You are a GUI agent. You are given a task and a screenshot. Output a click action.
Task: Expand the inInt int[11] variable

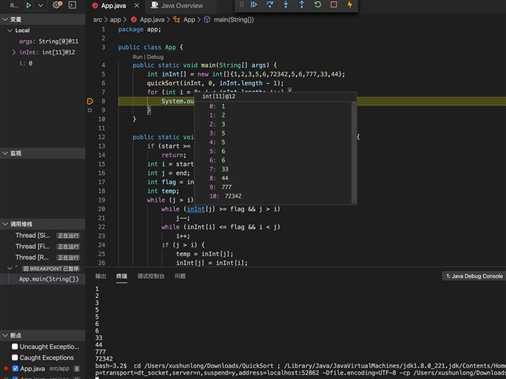13,52
